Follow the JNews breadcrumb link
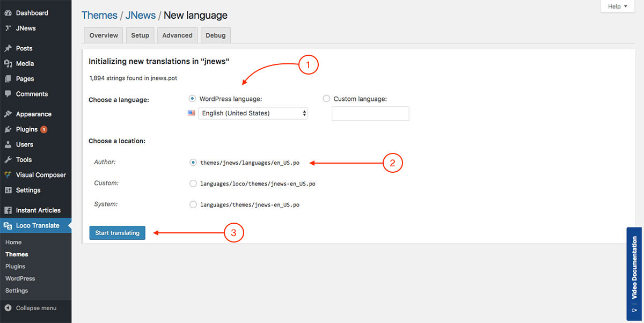The width and height of the screenshot is (644, 323). coord(140,16)
